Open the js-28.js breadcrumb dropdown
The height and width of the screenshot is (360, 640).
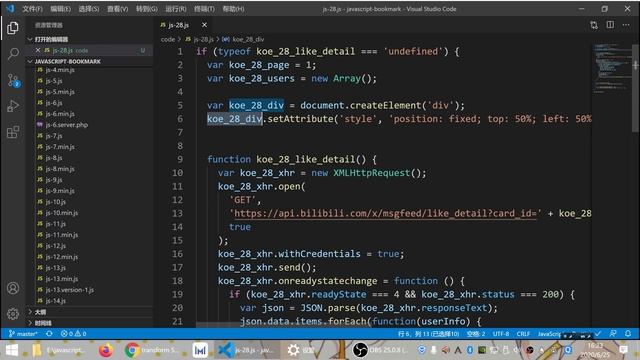pos(200,39)
